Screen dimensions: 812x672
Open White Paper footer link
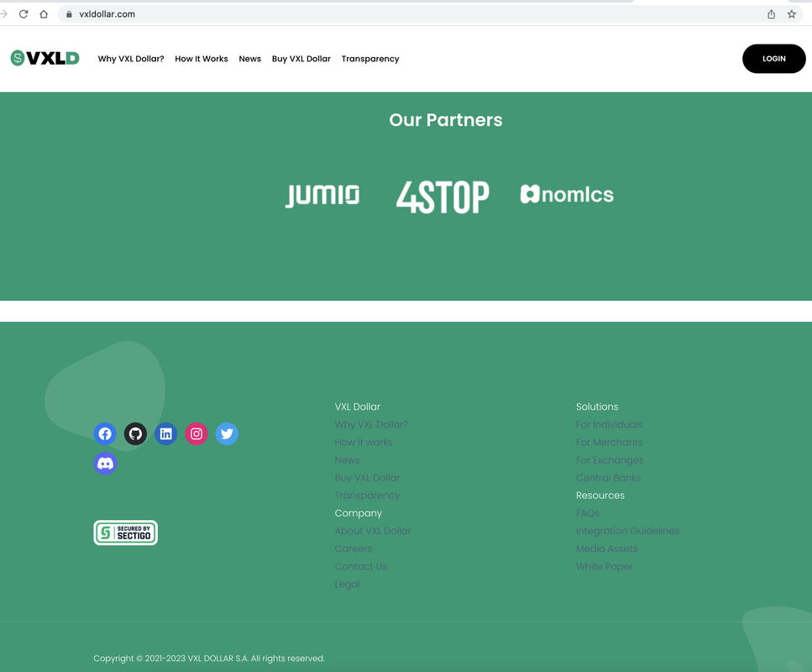pos(605,566)
